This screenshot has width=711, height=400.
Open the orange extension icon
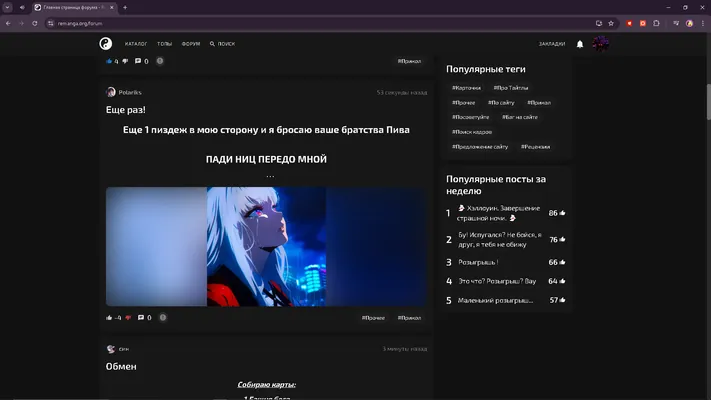pos(643,23)
